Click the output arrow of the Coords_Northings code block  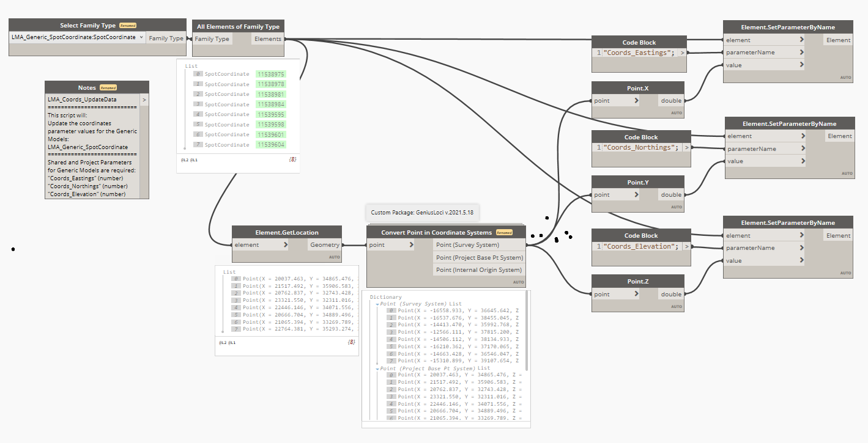pos(687,147)
